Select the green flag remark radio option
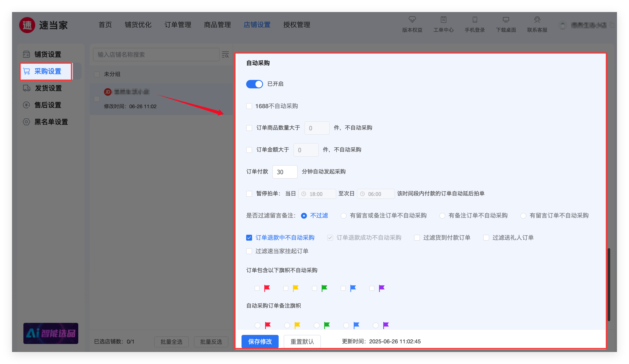The image size is (629, 364). [x=316, y=325]
